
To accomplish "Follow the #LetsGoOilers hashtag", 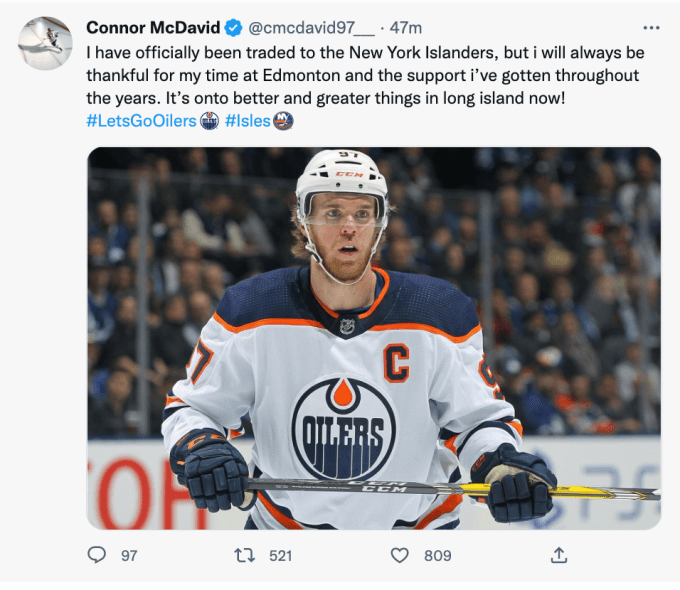I will 142,121.
